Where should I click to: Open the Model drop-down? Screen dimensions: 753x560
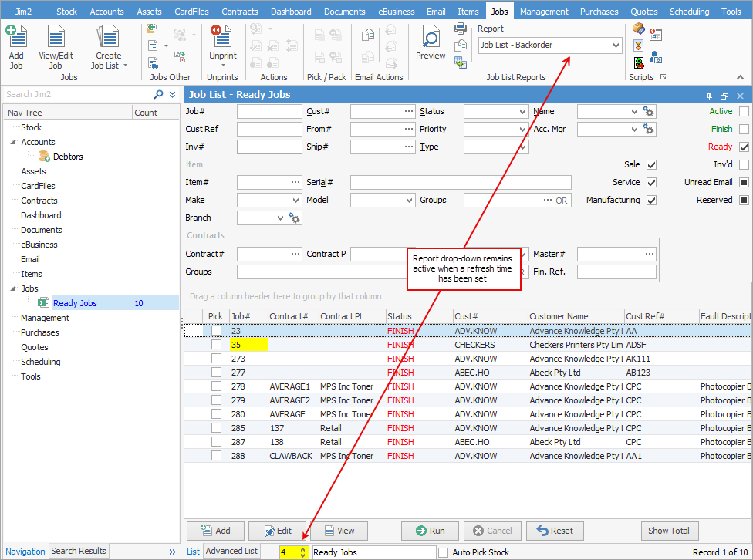(x=409, y=201)
